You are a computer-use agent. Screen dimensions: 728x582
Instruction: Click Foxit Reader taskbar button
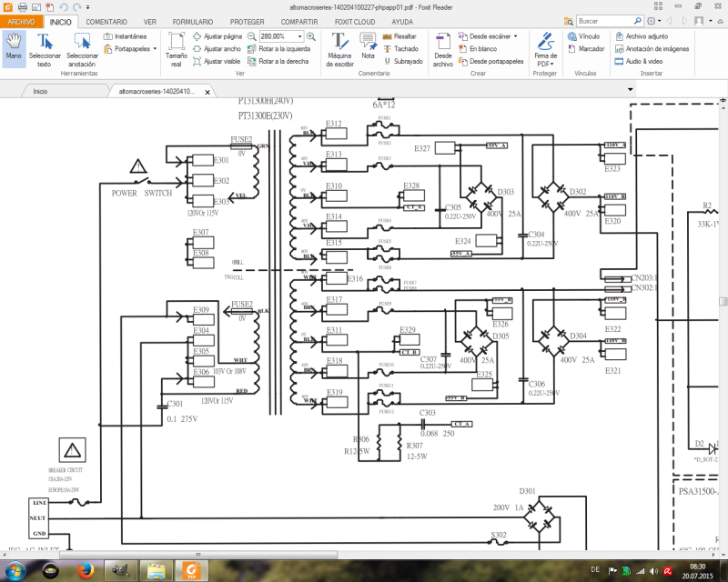pyautogui.click(x=192, y=570)
